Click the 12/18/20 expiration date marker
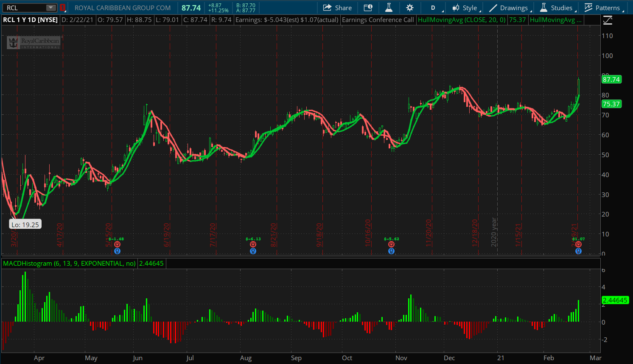 (x=475, y=233)
